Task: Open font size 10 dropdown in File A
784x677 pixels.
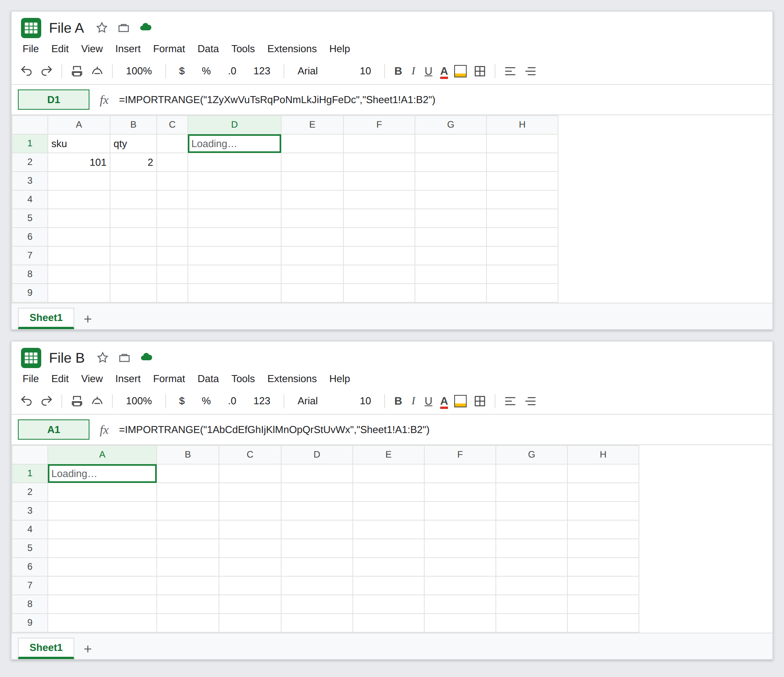Action: pos(365,71)
